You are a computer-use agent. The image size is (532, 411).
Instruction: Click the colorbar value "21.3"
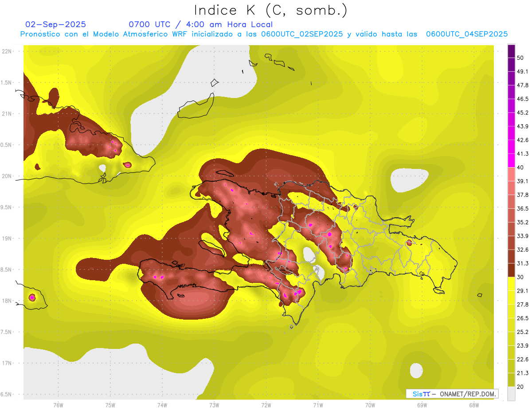(523, 373)
